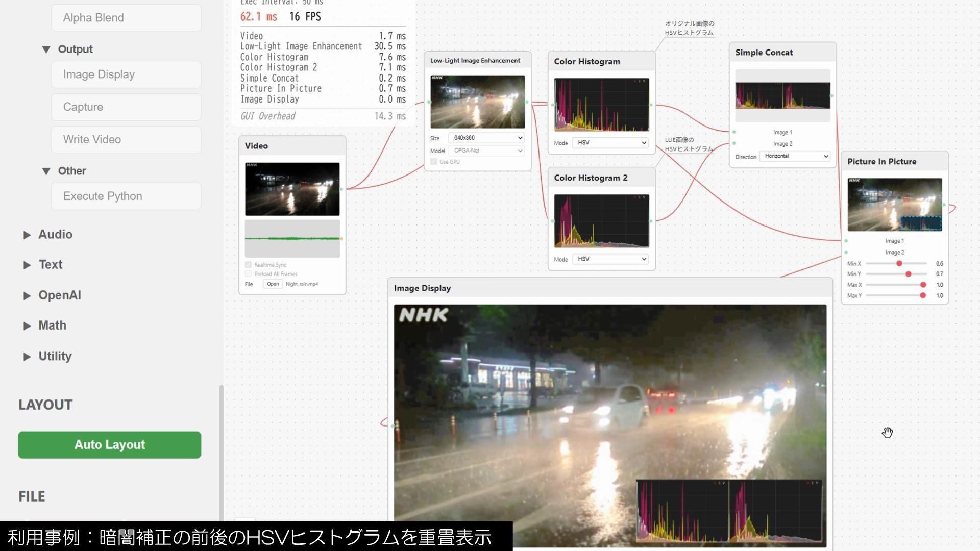980x551 pixels.
Task: Click Low-Light Image Enhancement input port
Action: pyautogui.click(x=429, y=102)
